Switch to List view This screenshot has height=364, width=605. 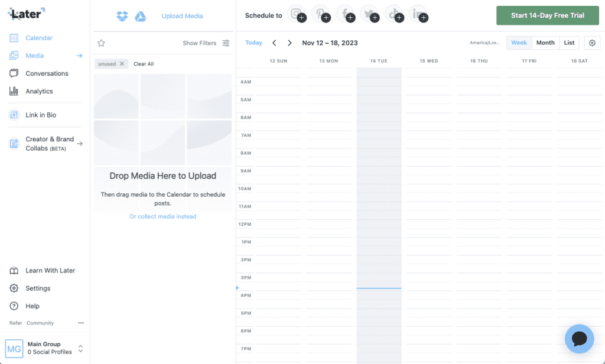(x=569, y=43)
